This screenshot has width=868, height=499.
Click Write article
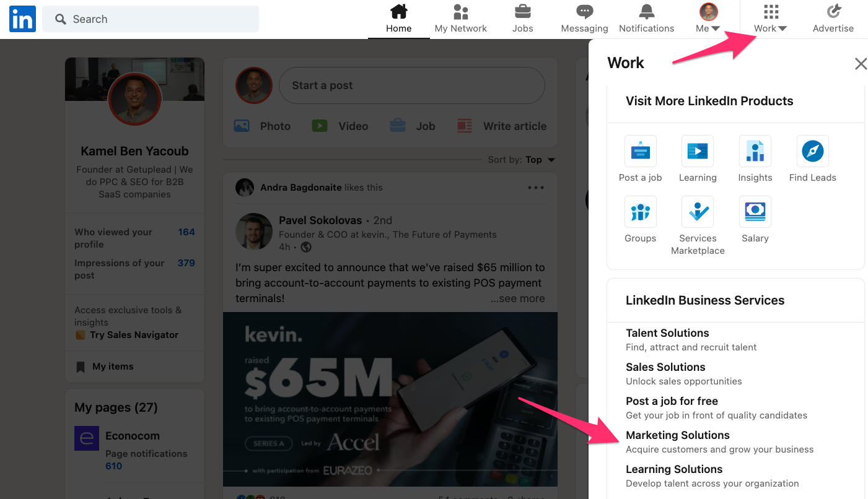click(502, 126)
